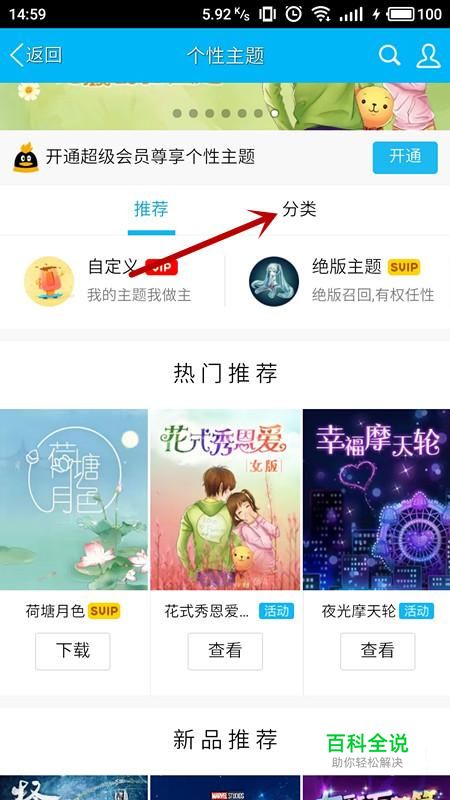Select the last banner page dot
Image resolution: width=450 pixels, height=800 pixels.
point(274,113)
